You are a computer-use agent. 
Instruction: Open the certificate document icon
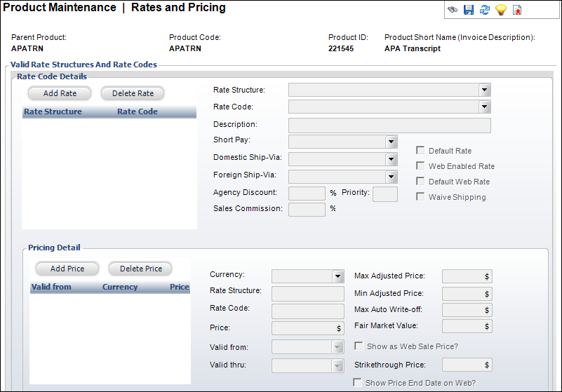coord(517,10)
